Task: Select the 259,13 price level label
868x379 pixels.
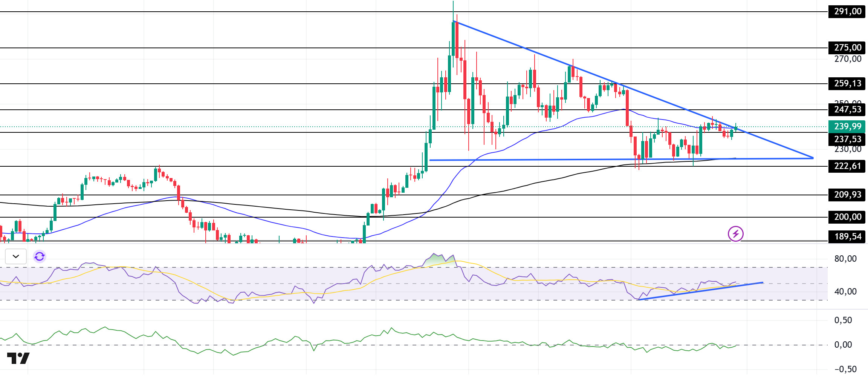Action: 847,83
